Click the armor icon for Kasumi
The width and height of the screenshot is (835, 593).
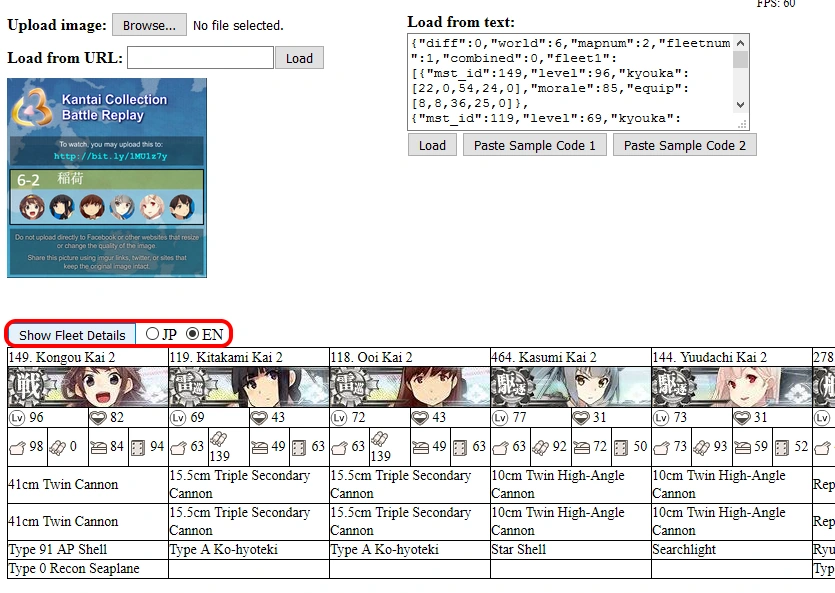(621, 448)
